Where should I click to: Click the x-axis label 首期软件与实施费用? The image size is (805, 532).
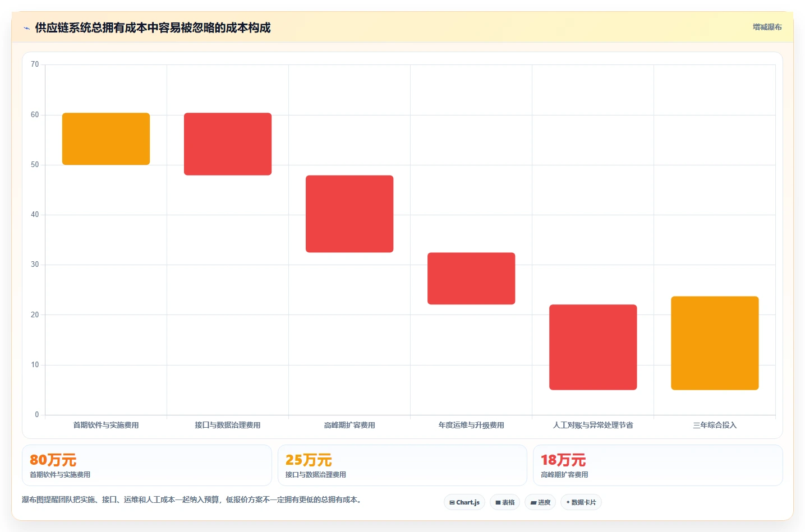(106, 425)
